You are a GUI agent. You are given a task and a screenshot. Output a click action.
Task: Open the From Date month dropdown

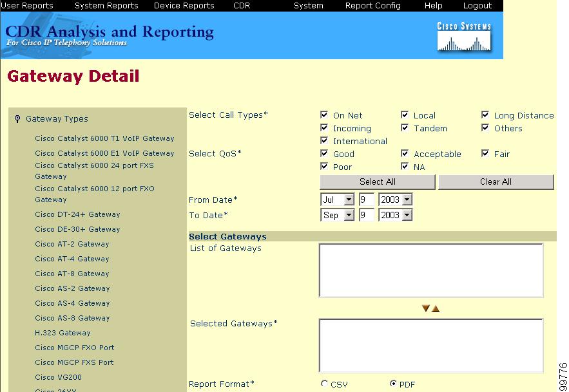[x=338, y=200]
